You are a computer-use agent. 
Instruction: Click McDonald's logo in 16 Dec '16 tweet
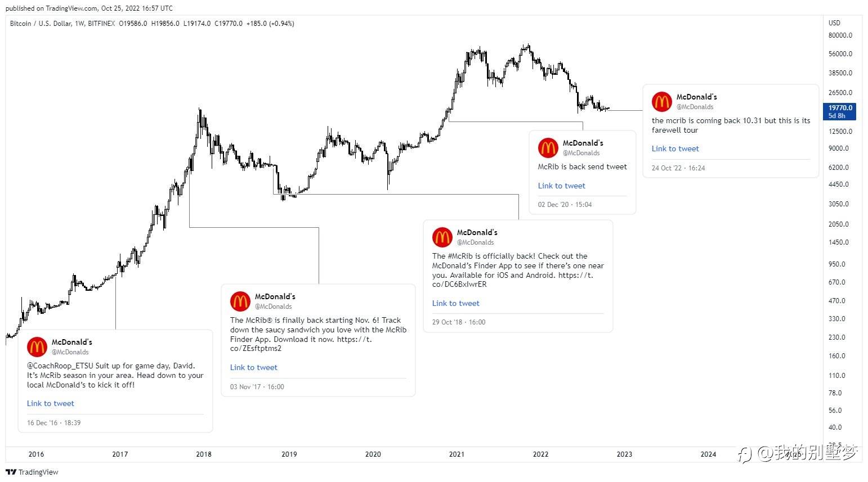point(37,347)
